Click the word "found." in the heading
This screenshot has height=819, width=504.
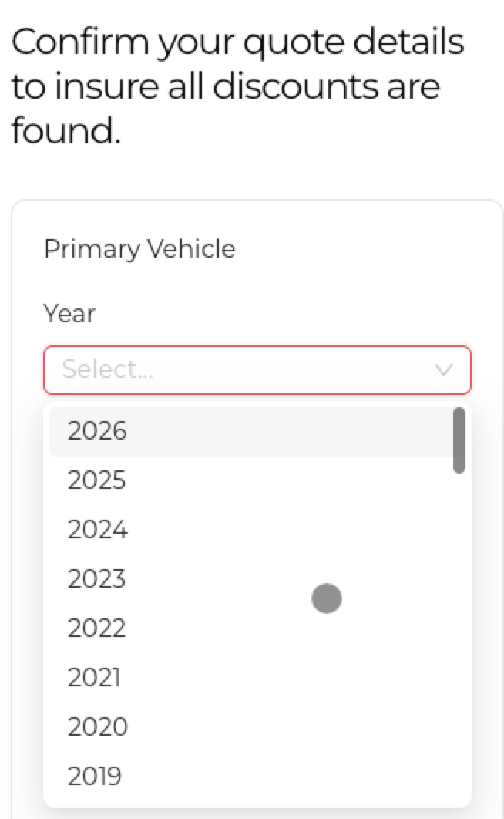[x=66, y=132]
